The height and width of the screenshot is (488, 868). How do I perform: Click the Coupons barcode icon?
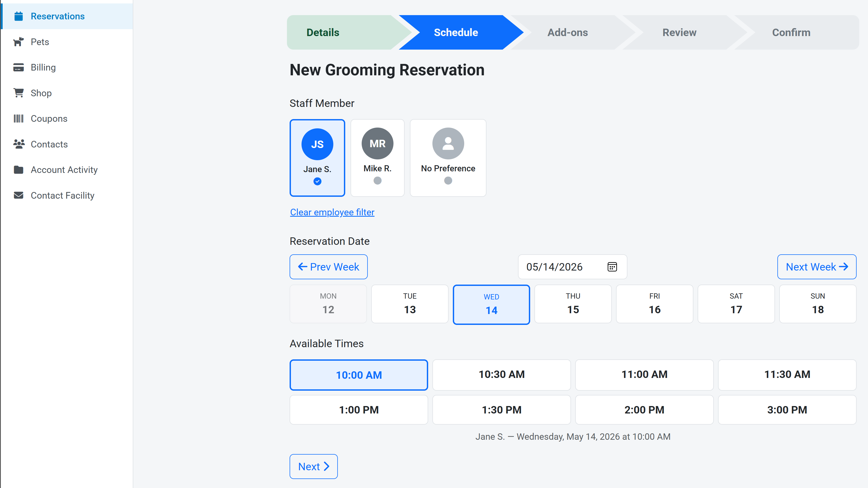click(19, 118)
